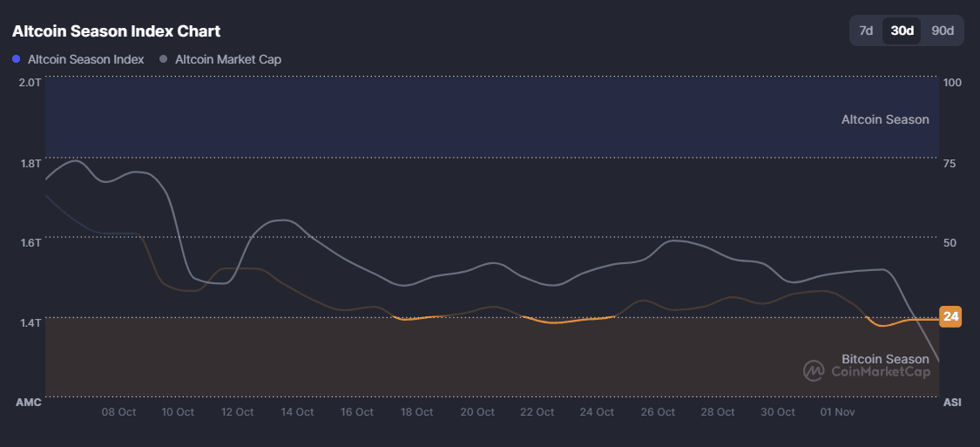The height and width of the screenshot is (447, 980).
Task: Switch to the 7d time range
Action: coord(866,30)
